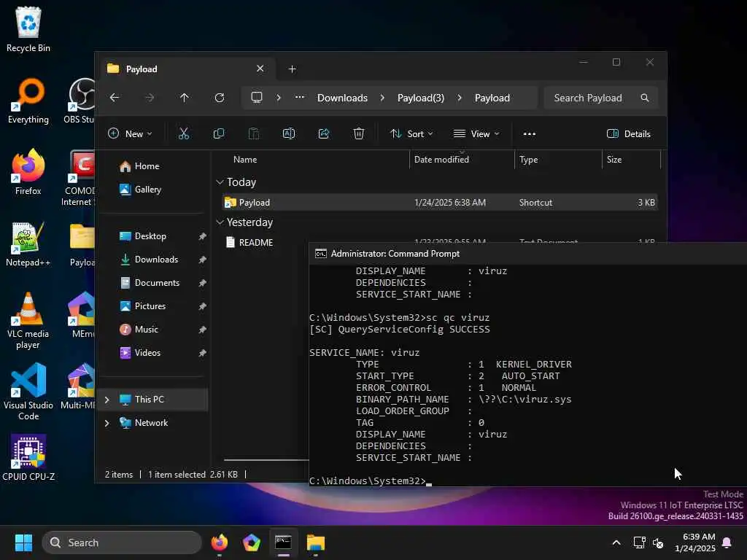Open Recycle Bin desktop icon
This screenshot has width=747, height=560.
(x=28, y=29)
